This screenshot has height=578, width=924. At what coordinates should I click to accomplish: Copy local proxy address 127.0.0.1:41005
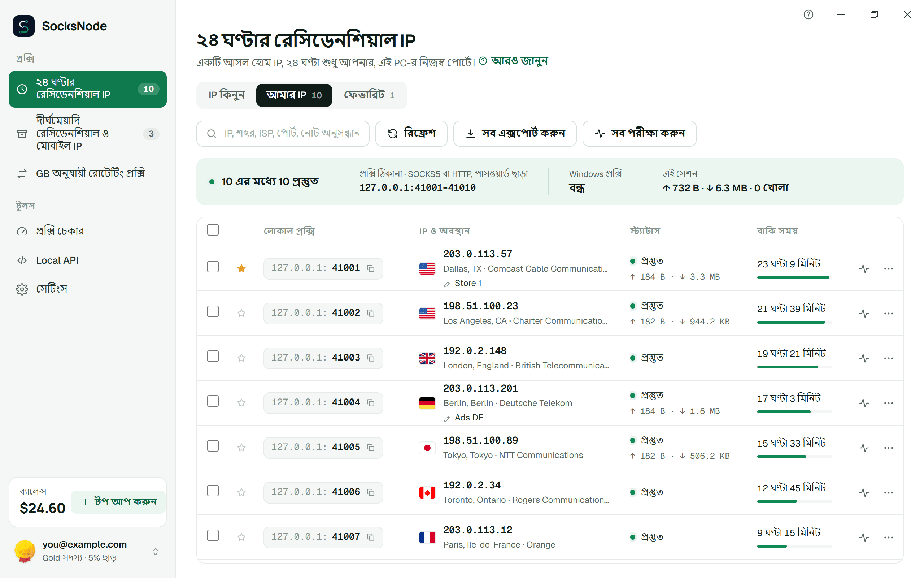(370, 447)
